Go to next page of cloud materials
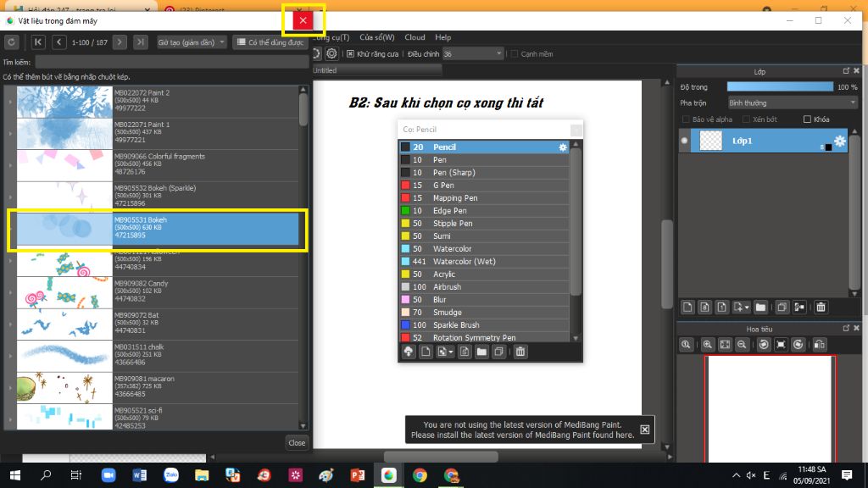This screenshot has height=488, width=868. point(120,42)
